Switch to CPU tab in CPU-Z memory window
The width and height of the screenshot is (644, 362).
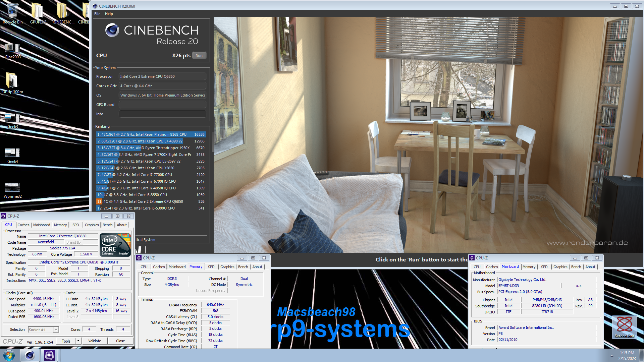144,267
